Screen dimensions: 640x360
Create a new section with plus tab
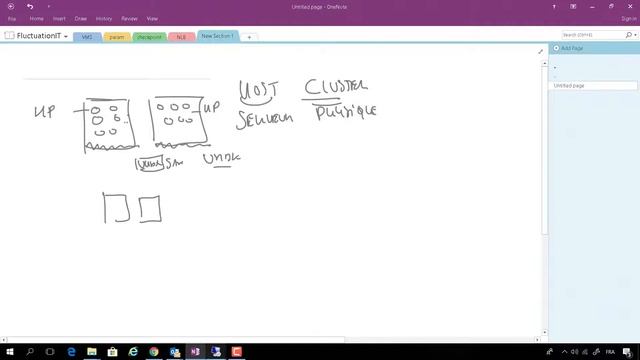pos(249,37)
